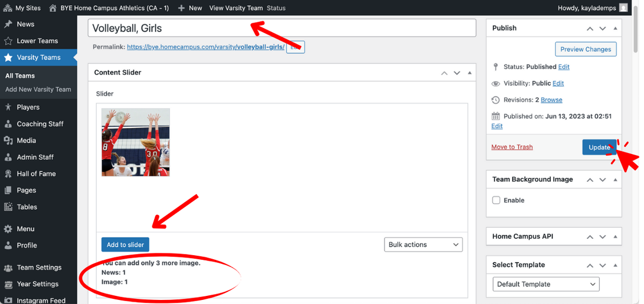Click the News pushpin icon in sidebar
The image size is (644, 304).
8,24
